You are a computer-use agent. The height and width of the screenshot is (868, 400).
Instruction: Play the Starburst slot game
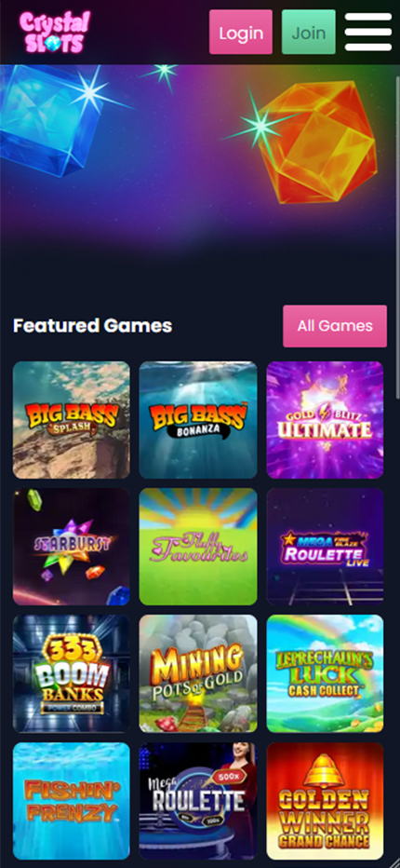72,547
